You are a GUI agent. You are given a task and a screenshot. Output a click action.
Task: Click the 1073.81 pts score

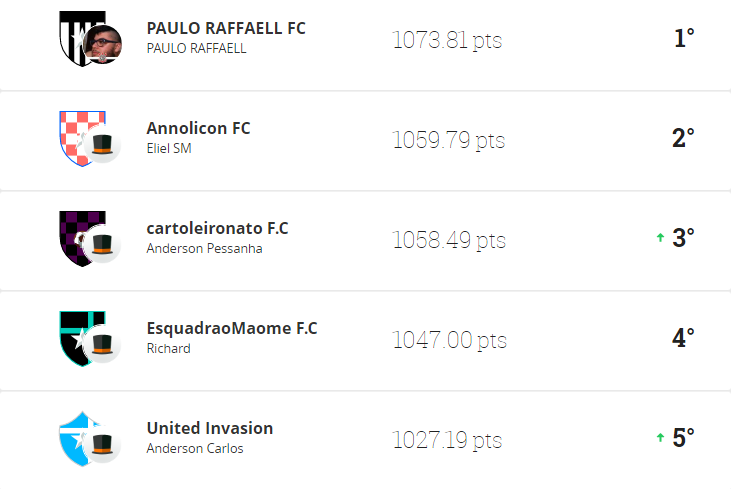447,40
